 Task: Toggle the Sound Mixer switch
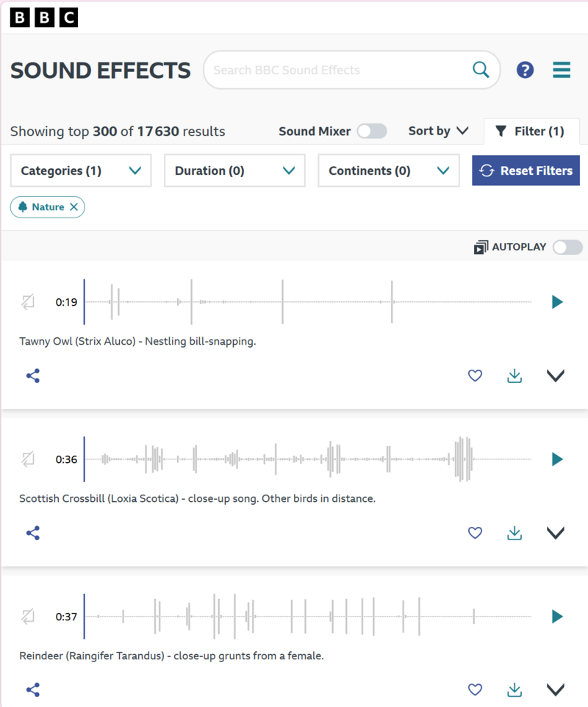[372, 132]
